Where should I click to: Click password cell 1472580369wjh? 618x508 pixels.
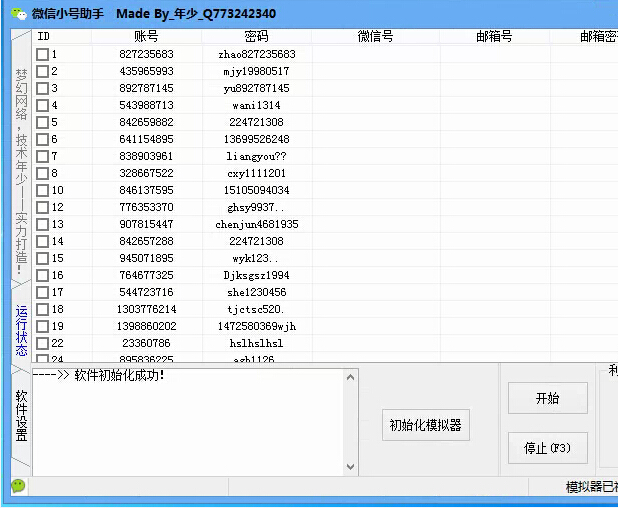257,326
